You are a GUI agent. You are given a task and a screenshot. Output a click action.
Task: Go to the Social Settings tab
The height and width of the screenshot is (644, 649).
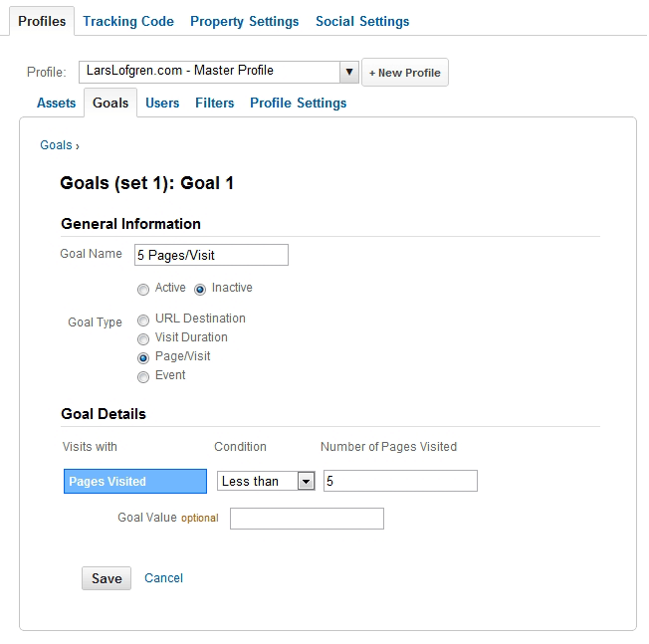click(362, 21)
